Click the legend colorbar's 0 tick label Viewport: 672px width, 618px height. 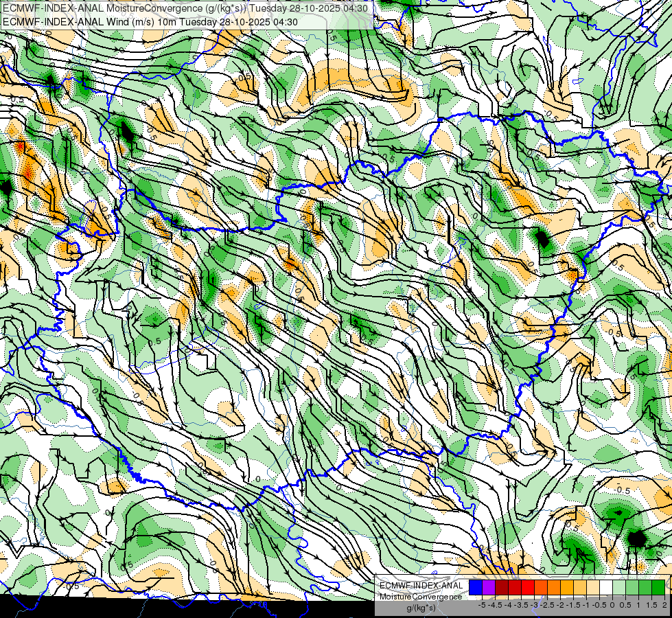click(612, 605)
